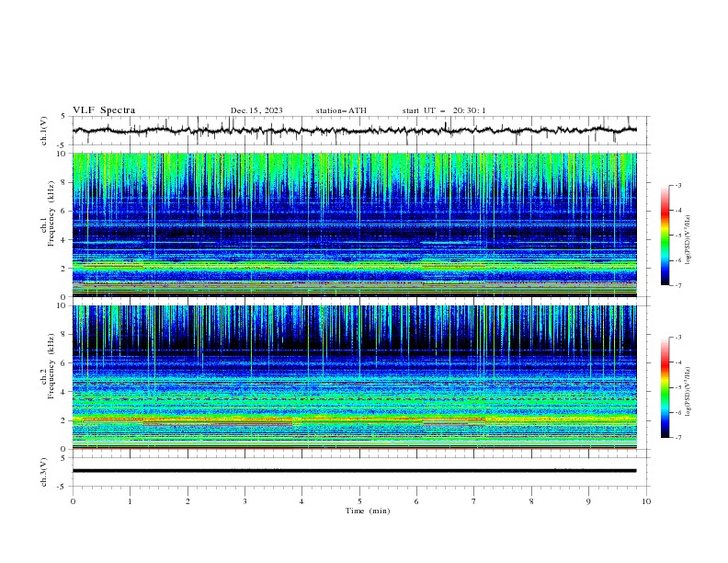This screenshot has width=728, height=563.
Task: Click the ch.1 voltage waveform trace
Action: pos(354,131)
